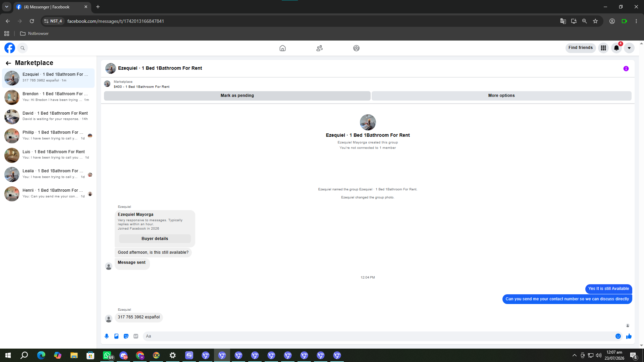
Task: Open the Henrii conversation in the list
Action: coord(48,194)
